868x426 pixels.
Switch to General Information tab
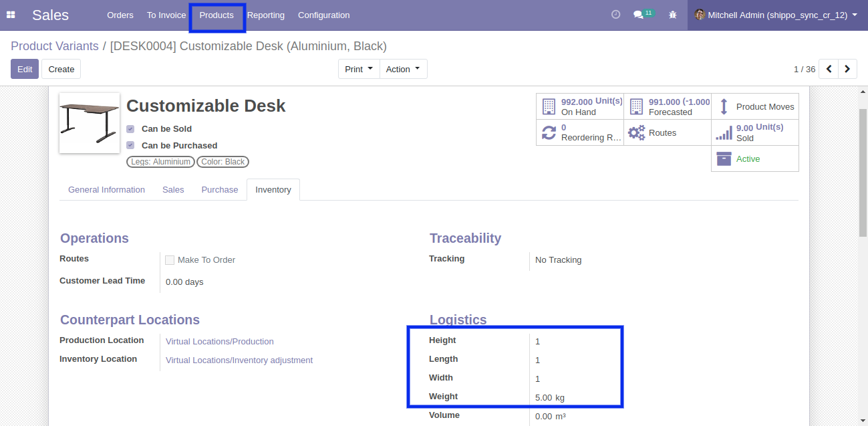pyautogui.click(x=106, y=190)
